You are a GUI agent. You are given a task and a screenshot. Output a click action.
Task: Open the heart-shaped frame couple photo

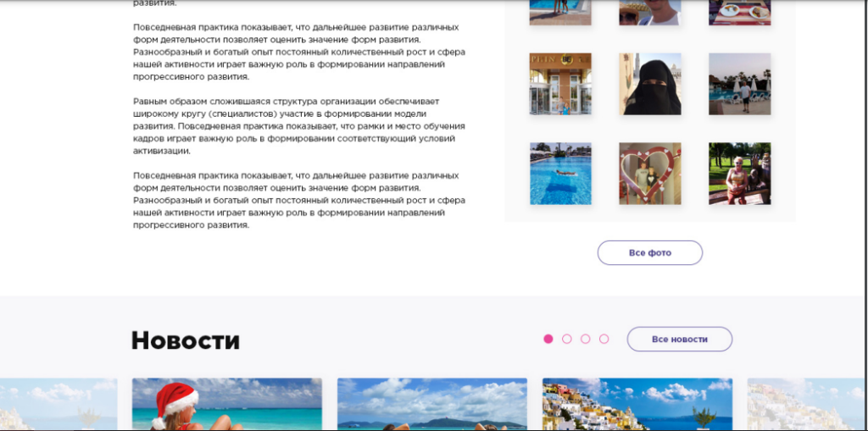(650, 174)
